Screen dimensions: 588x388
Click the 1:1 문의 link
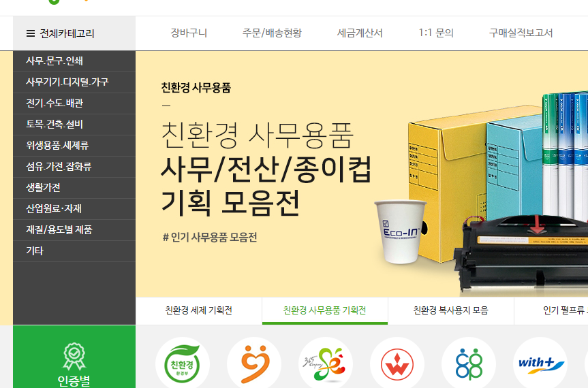[436, 33]
